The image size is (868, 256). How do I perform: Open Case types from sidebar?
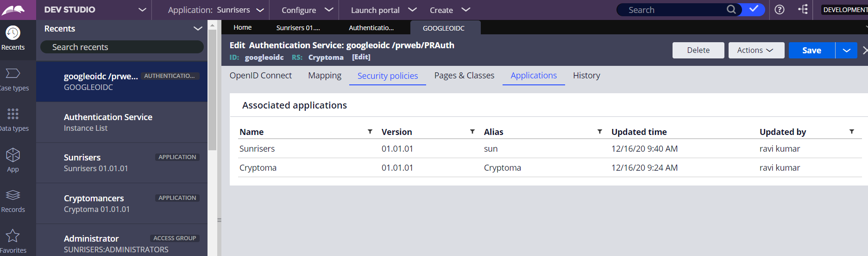tap(13, 74)
